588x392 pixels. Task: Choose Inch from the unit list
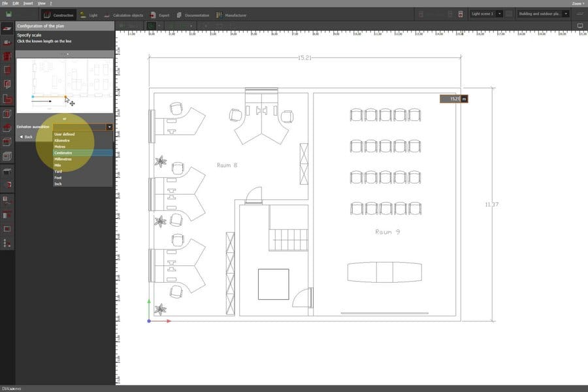[83, 184]
